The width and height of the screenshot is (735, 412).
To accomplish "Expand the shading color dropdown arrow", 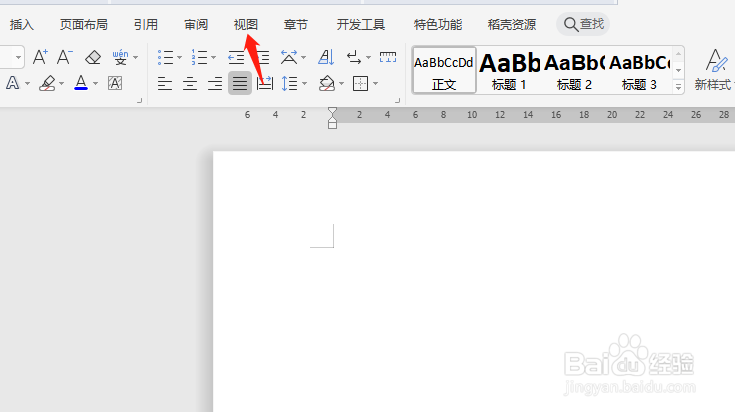I will tap(341, 84).
